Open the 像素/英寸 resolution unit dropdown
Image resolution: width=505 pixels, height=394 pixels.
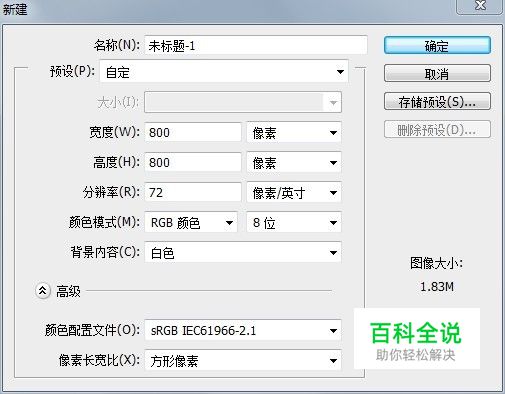(294, 193)
